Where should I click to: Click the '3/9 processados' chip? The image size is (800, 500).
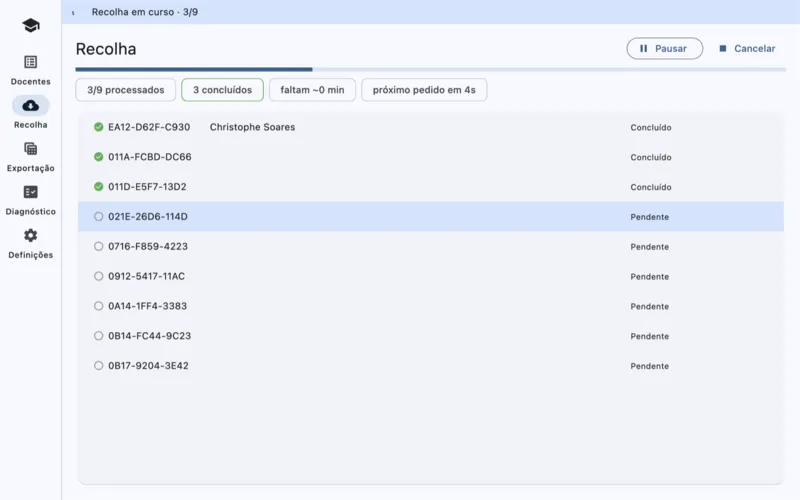(126, 90)
